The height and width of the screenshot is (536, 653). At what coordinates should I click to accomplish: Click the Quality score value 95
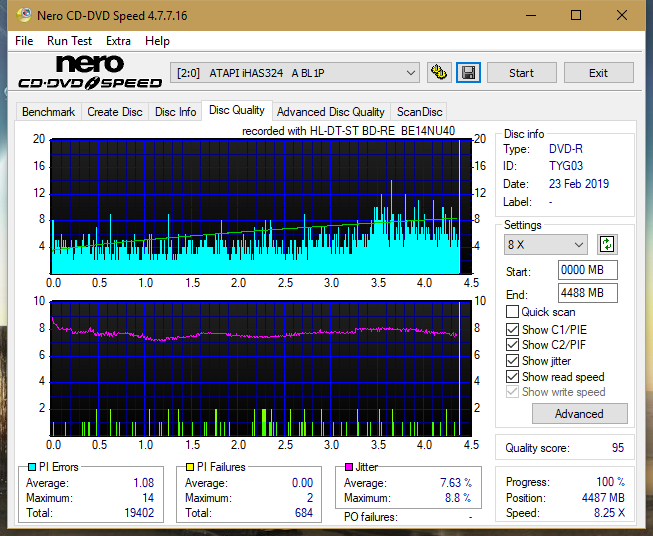(x=618, y=448)
